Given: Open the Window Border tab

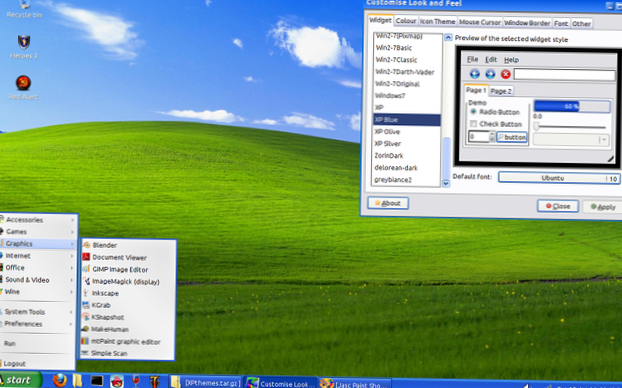Looking at the screenshot, I should point(527,23).
